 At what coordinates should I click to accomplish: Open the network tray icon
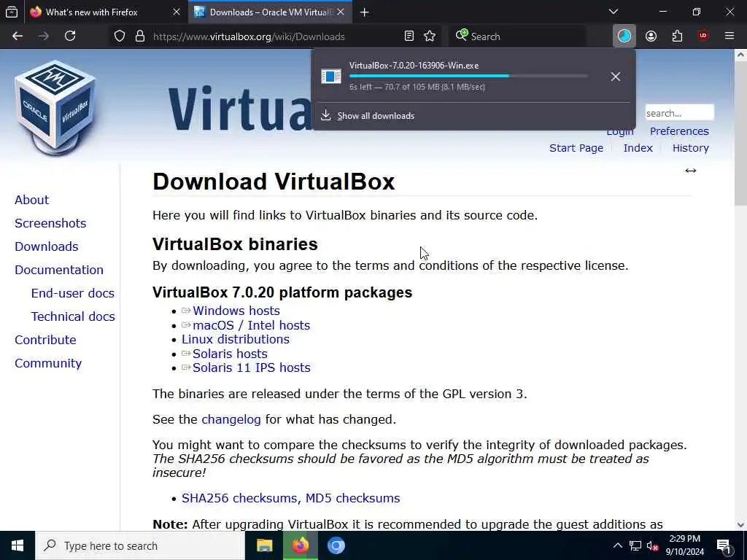point(635,545)
